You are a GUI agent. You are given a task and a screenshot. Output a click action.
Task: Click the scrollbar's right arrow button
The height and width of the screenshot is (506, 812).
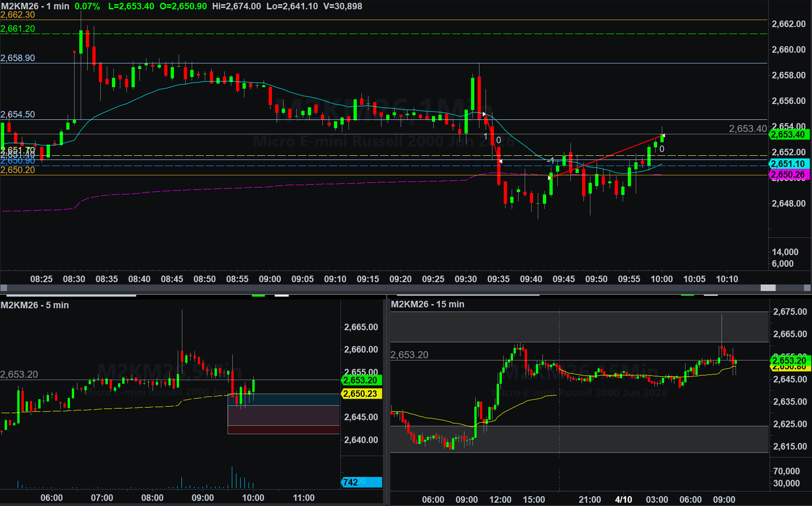(x=808, y=288)
